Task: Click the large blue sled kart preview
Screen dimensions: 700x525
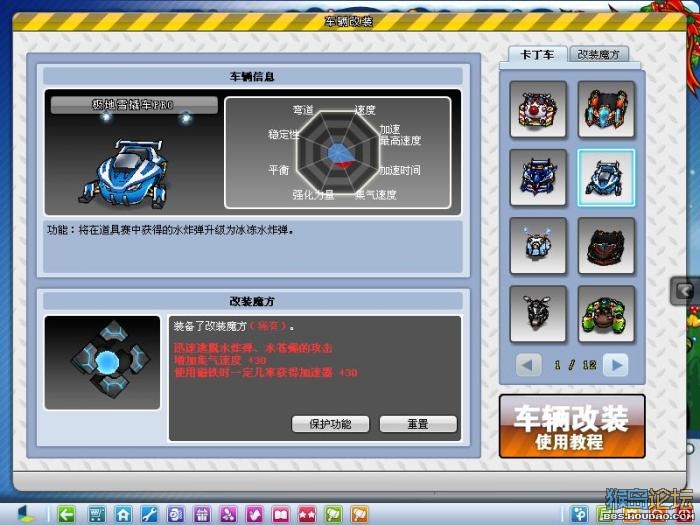Action: point(126,174)
